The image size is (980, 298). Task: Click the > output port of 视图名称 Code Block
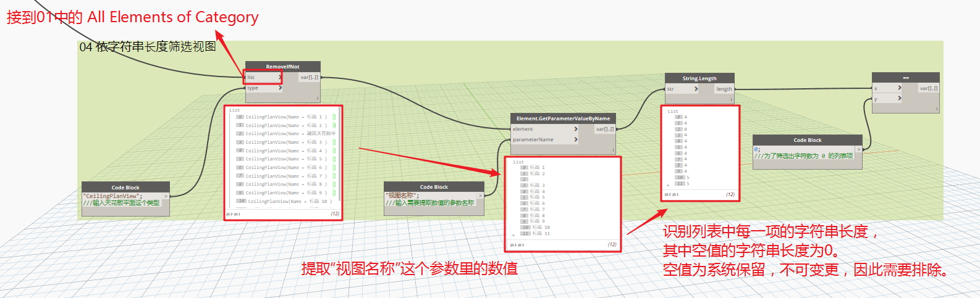(x=480, y=196)
